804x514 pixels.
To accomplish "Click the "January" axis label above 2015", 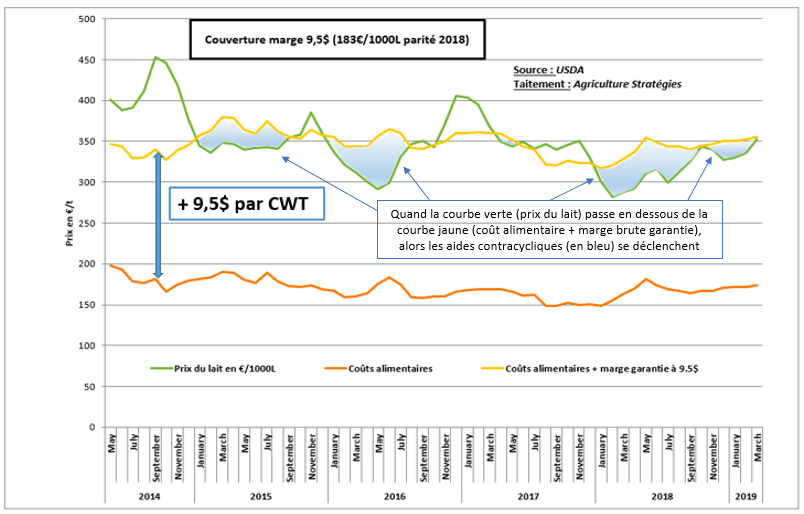I will pos(201,450).
